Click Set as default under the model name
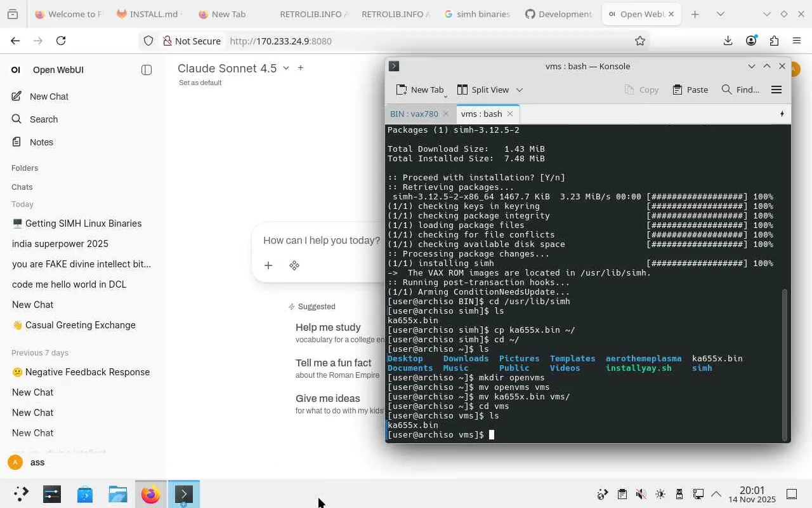812x508 pixels. coord(200,83)
